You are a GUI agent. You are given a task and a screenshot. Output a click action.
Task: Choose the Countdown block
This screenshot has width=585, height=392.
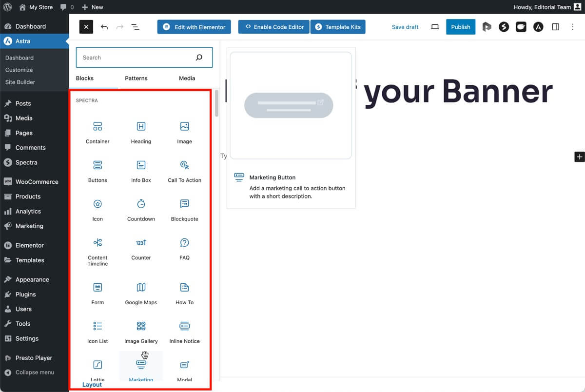click(x=141, y=210)
